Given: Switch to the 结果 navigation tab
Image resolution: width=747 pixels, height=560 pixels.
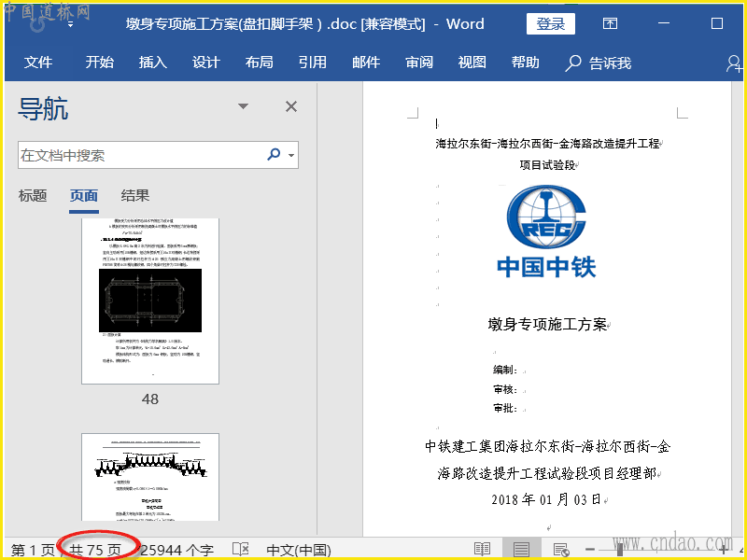Looking at the screenshot, I should click(135, 196).
